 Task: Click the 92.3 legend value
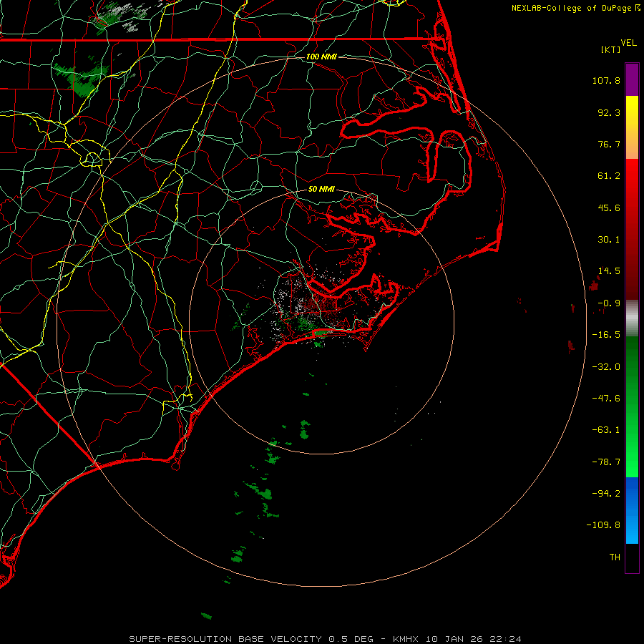point(609,112)
